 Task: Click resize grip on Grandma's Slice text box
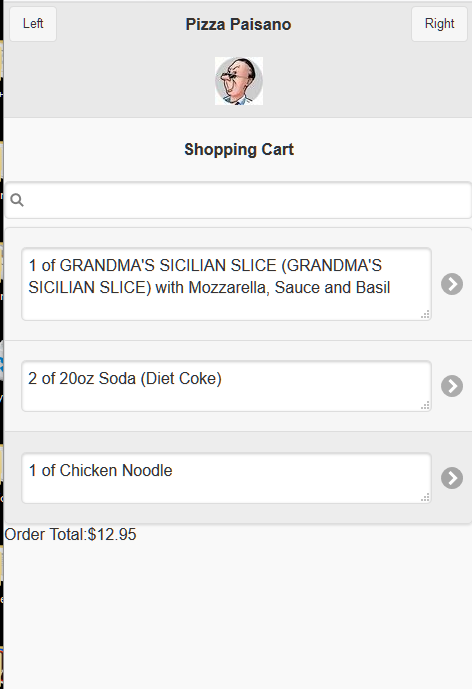click(425, 314)
